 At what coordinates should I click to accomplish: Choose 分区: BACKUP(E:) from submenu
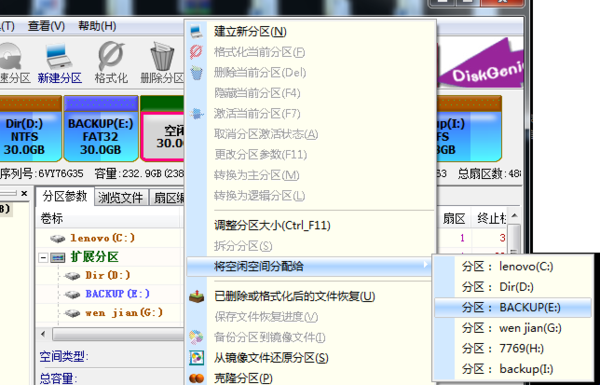[x=513, y=307]
